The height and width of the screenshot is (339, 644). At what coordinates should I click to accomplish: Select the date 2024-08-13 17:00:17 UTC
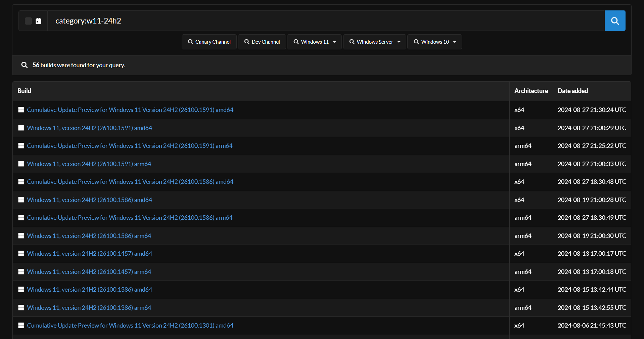pos(592,254)
